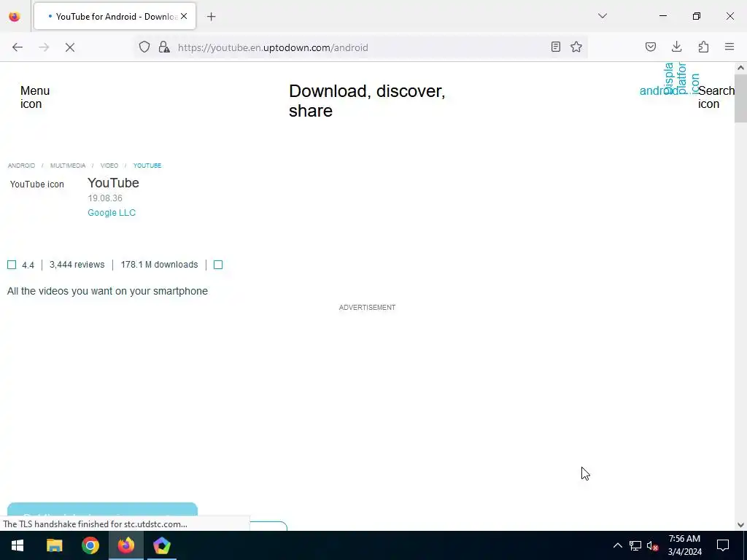The height and width of the screenshot is (560, 747).
Task: Toggle reader view icon in address bar
Action: pyautogui.click(x=555, y=47)
